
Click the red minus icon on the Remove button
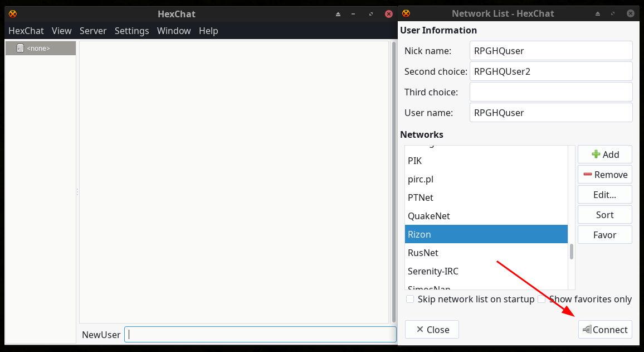(588, 175)
